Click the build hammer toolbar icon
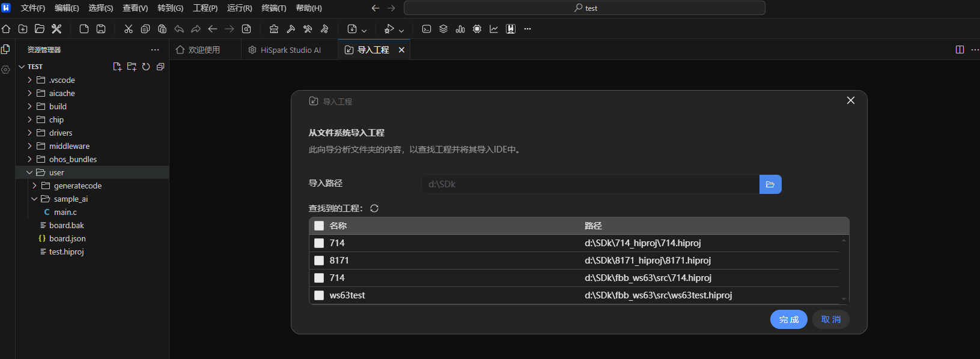Screen dimensions: 980x359 [x=291, y=29]
